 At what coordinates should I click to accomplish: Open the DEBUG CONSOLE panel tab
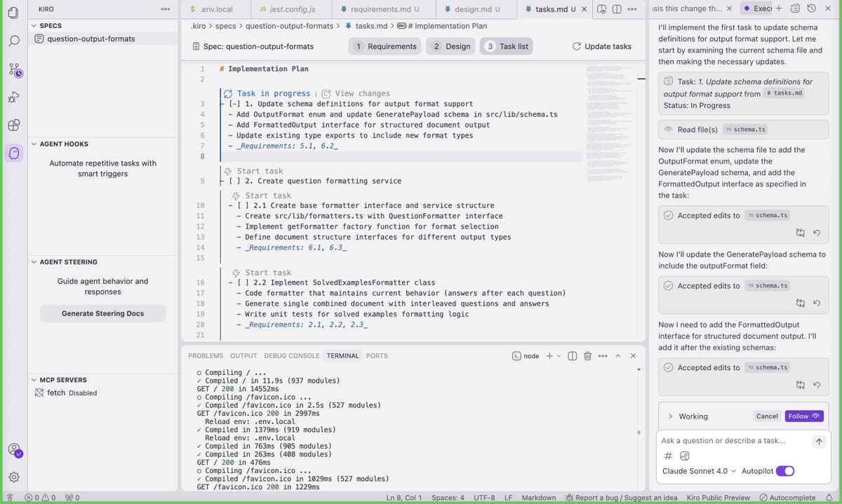292,356
